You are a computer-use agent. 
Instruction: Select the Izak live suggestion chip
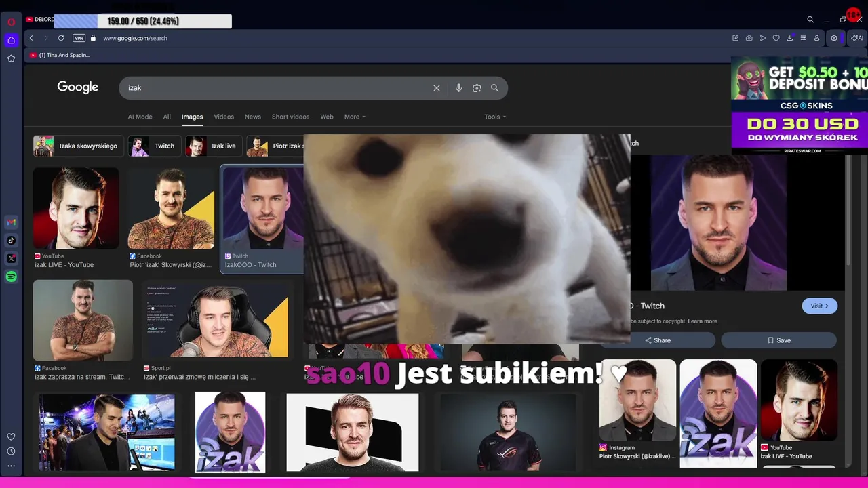212,146
